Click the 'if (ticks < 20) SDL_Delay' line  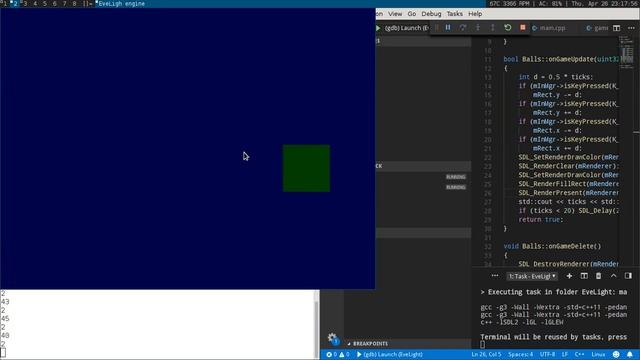(569, 211)
